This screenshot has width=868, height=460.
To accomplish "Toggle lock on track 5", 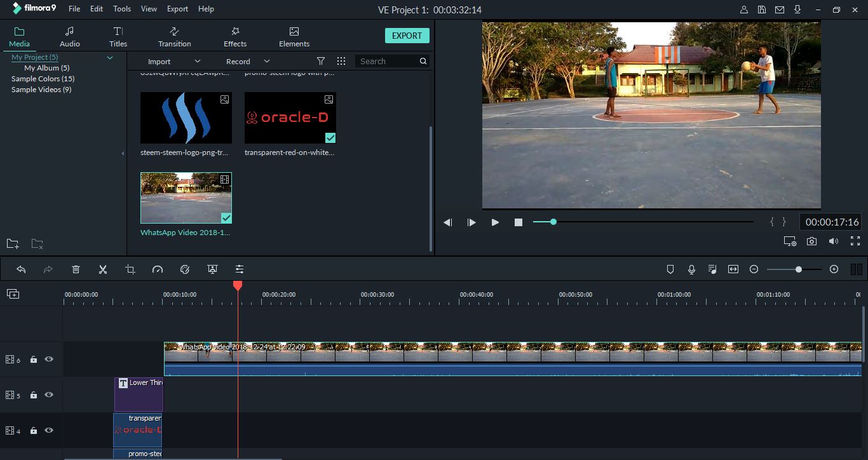I will (x=34, y=395).
